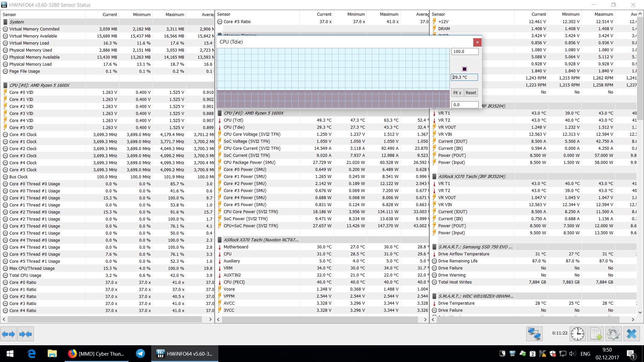644x362 pixels.
Task: Click the 0.0 graph minimum field
Action: pyautogui.click(x=464, y=105)
